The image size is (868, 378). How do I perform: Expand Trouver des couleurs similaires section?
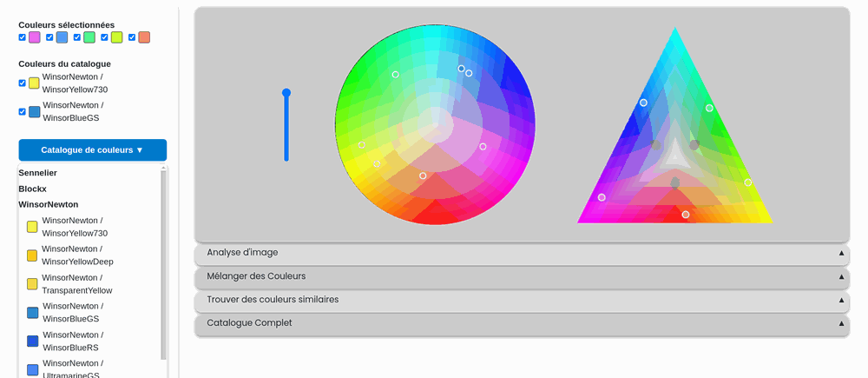[x=521, y=300]
